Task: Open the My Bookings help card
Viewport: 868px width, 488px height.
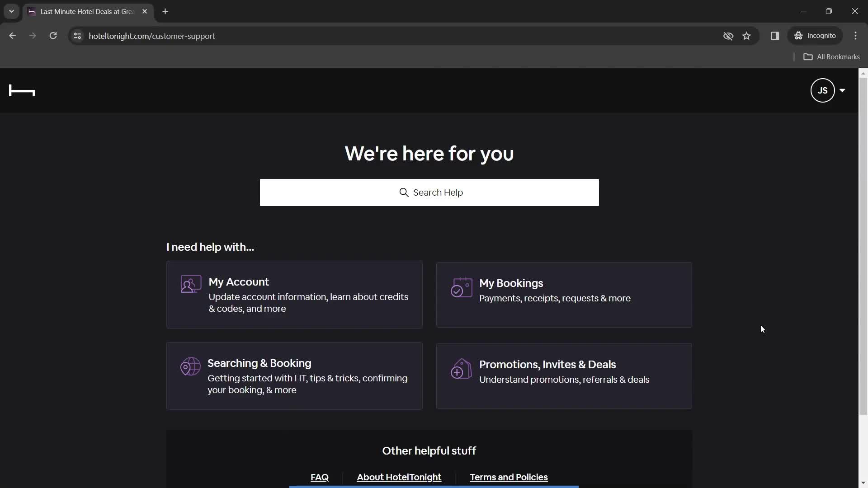Action: pos(564,295)
